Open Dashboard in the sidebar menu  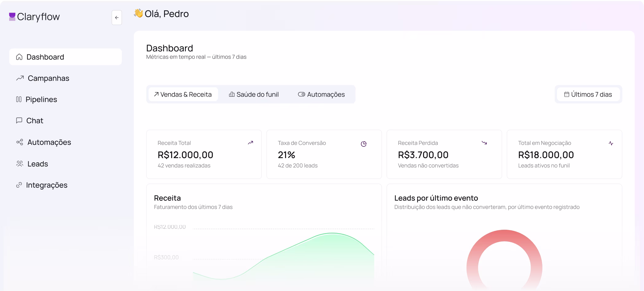65,57
